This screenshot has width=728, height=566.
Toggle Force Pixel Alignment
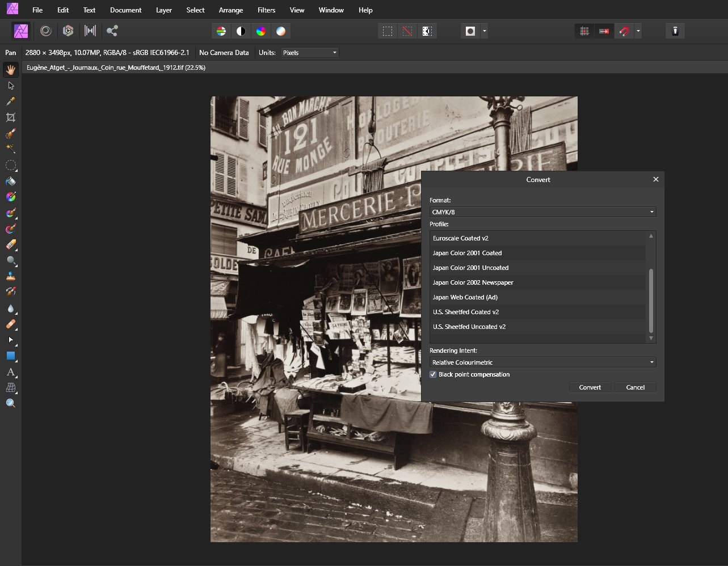(584, 31)
